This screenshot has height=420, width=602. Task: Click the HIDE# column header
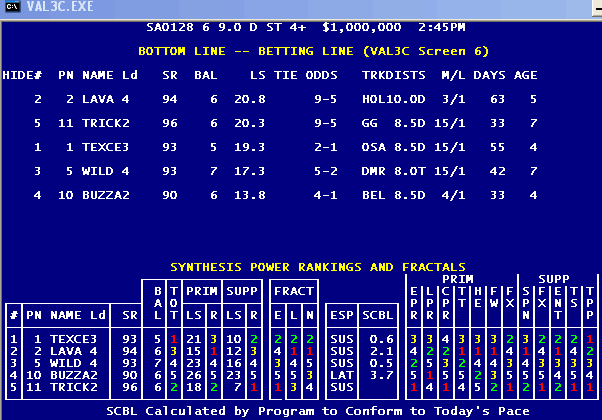22,75
